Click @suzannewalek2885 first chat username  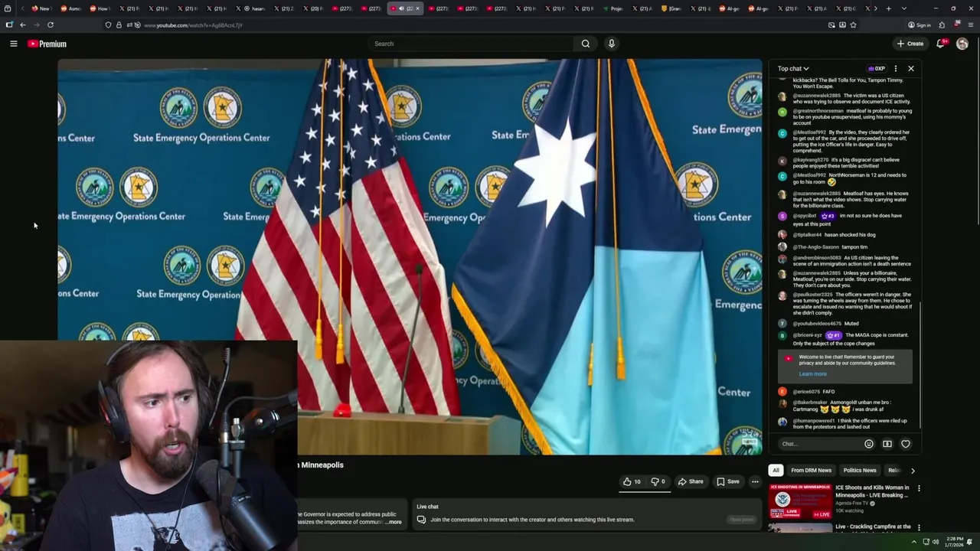point(816,96)
